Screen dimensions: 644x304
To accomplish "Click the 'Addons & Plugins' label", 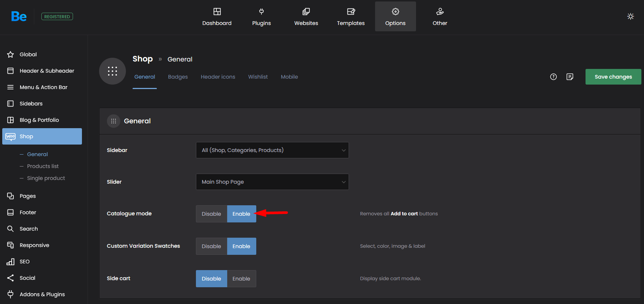I will coord(42,294).
